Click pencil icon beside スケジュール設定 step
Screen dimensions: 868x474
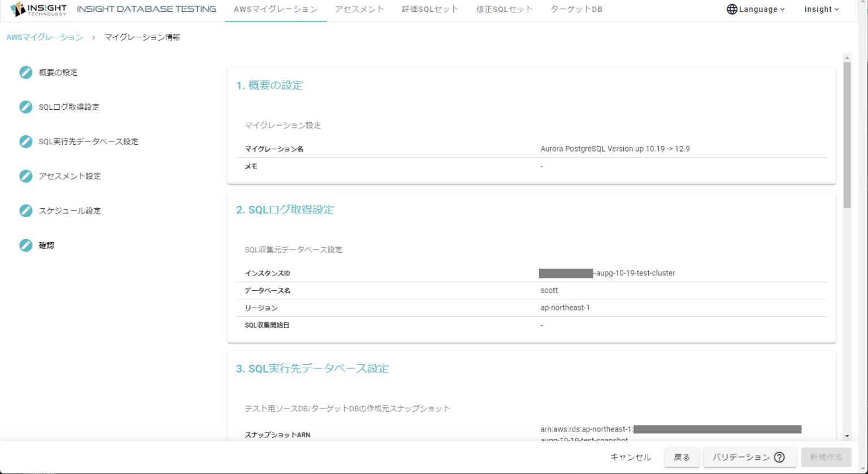(x=26, y=210)
